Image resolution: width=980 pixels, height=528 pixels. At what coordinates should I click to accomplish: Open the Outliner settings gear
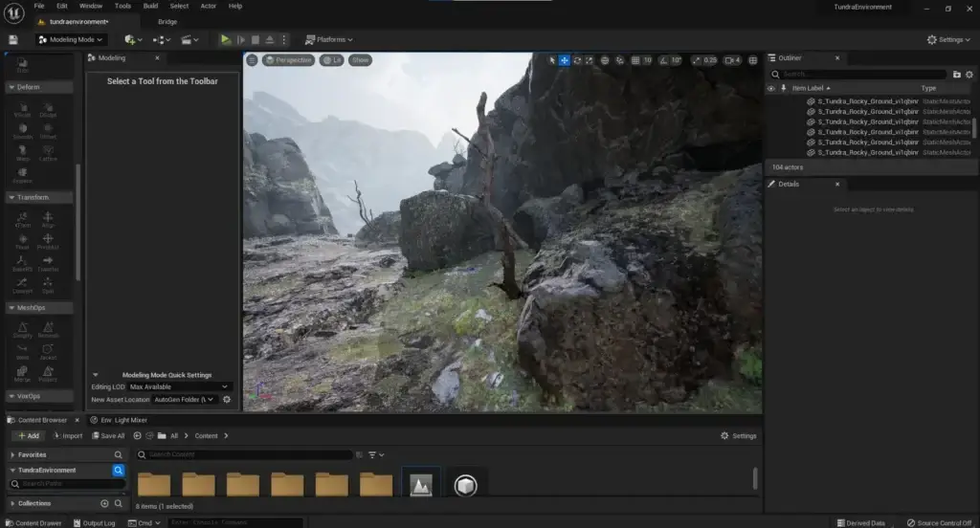click(x=970, y=74)
